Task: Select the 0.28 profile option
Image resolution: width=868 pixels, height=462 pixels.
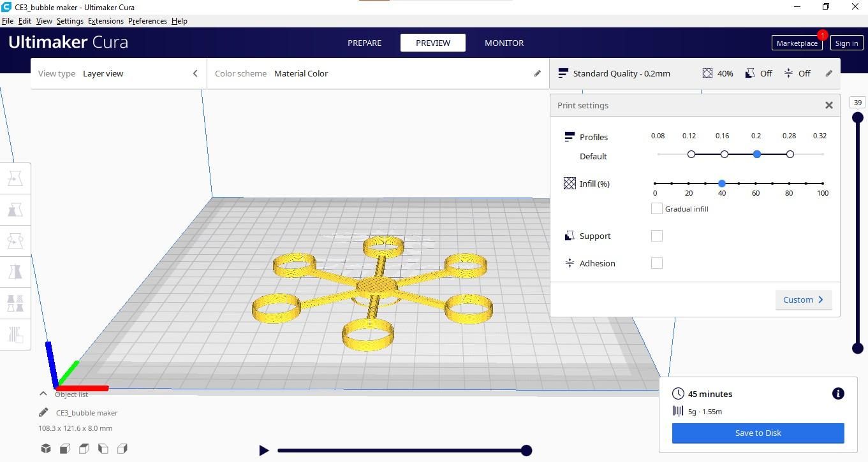Action: click(790, 154)
